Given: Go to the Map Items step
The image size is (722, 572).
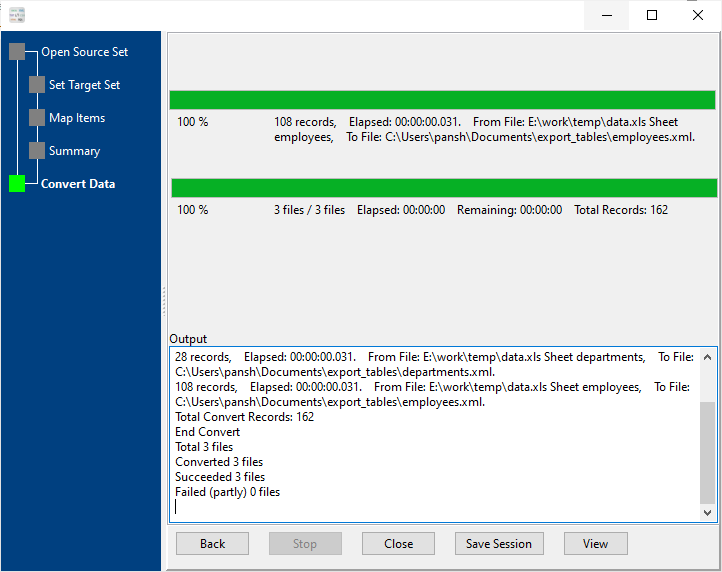Looking at the screenshot, I should (x=77, y=118).
